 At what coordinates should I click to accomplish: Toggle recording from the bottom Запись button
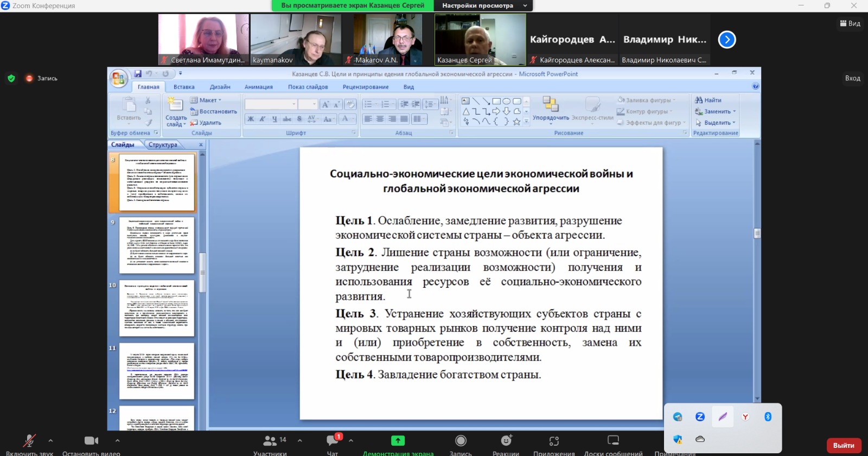[461, 441]
